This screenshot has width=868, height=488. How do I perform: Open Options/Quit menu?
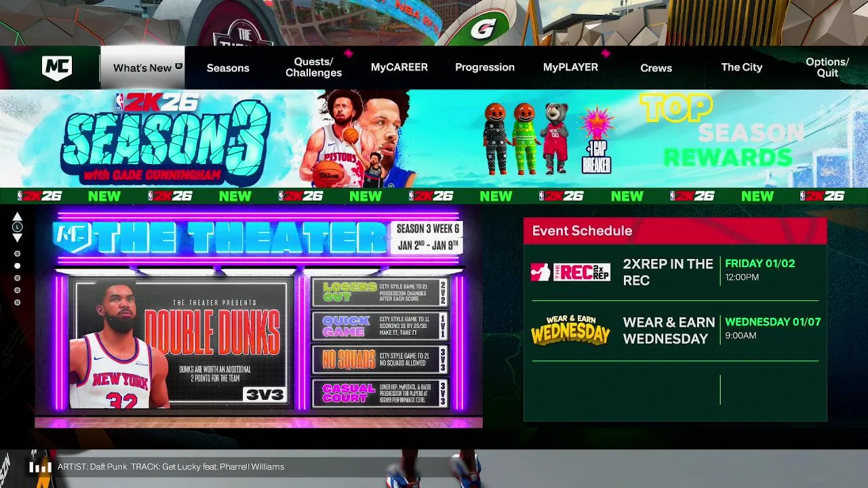point(827,67)
